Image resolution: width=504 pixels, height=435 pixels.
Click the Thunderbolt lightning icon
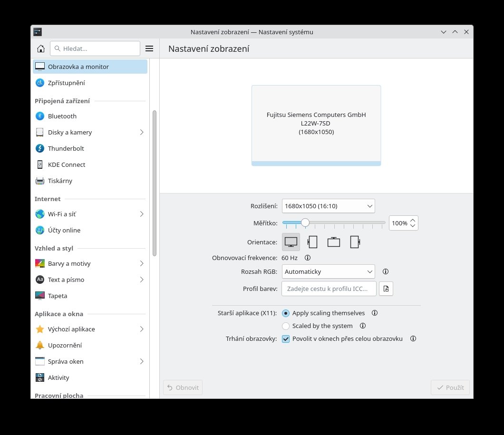[40, 148]
